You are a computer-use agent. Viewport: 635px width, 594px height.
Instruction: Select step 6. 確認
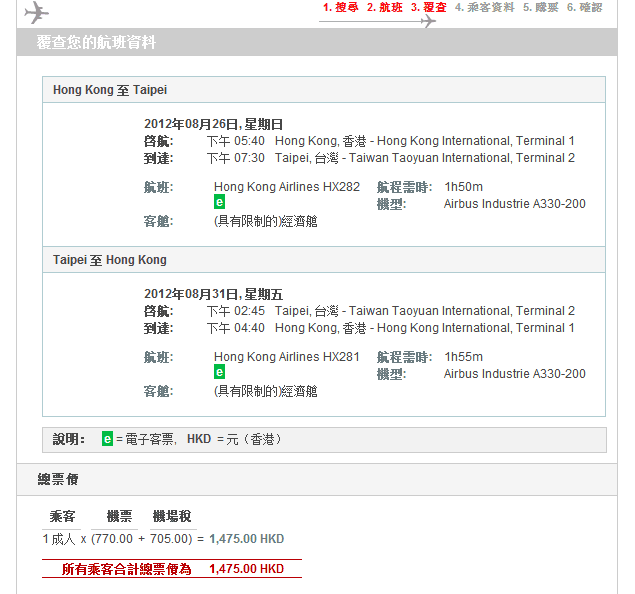coord(584,7)
